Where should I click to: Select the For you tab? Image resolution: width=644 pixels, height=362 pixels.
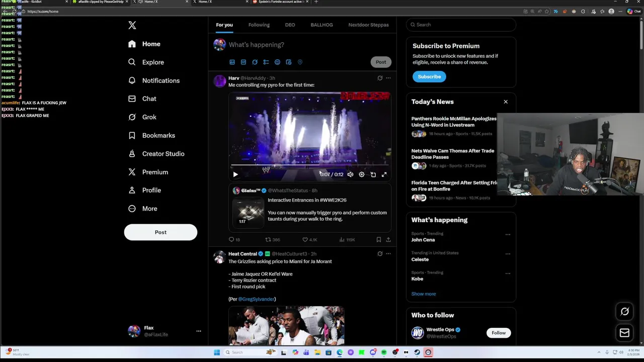224,25
